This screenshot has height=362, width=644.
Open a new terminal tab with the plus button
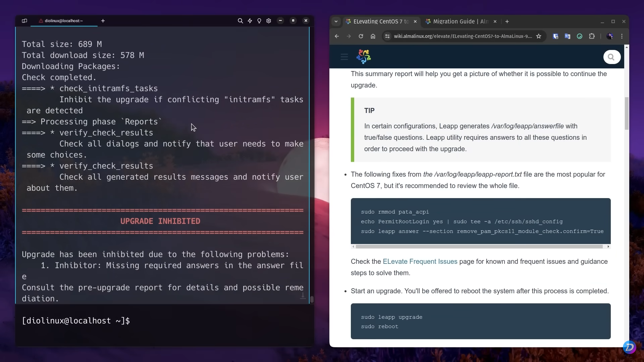[x=103, y=20]
